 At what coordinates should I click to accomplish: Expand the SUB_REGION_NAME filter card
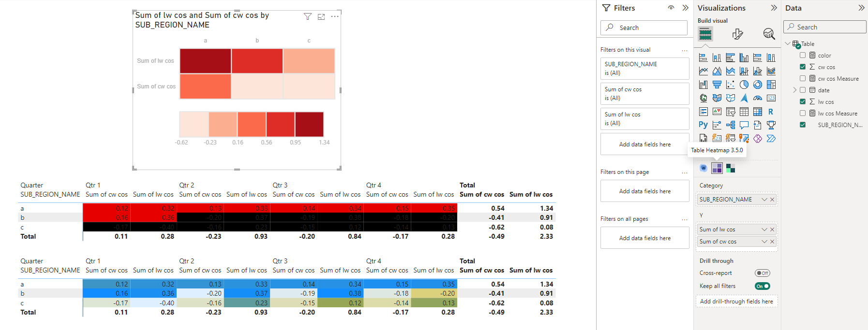[x=645, y=69]
